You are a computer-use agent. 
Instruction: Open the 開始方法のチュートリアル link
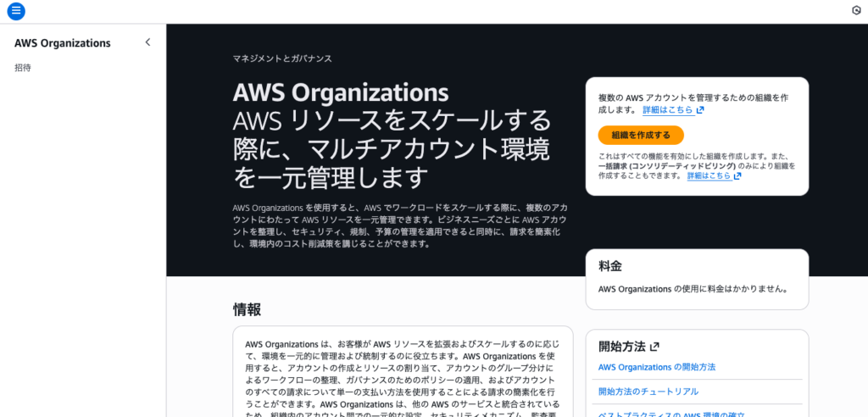point(648,392)
